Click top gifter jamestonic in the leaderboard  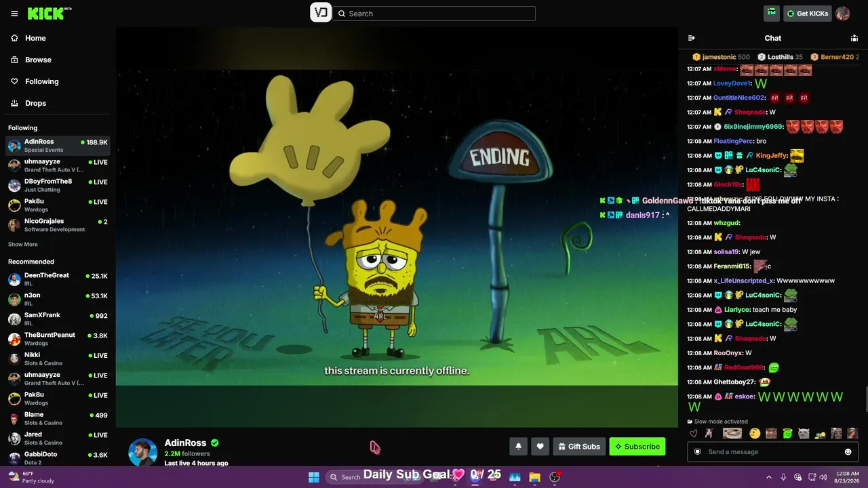[x=720, y=57]
